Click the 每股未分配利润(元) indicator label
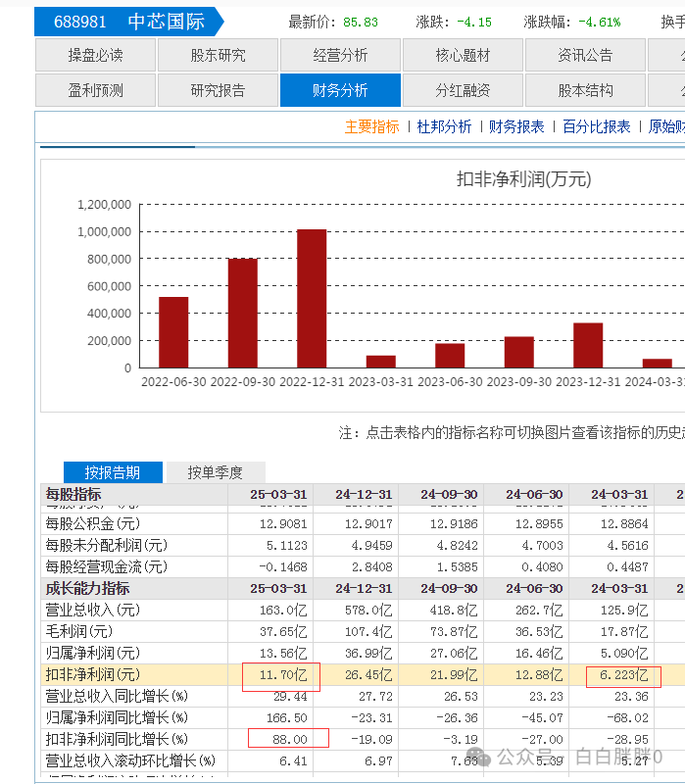 click(107, 546)
